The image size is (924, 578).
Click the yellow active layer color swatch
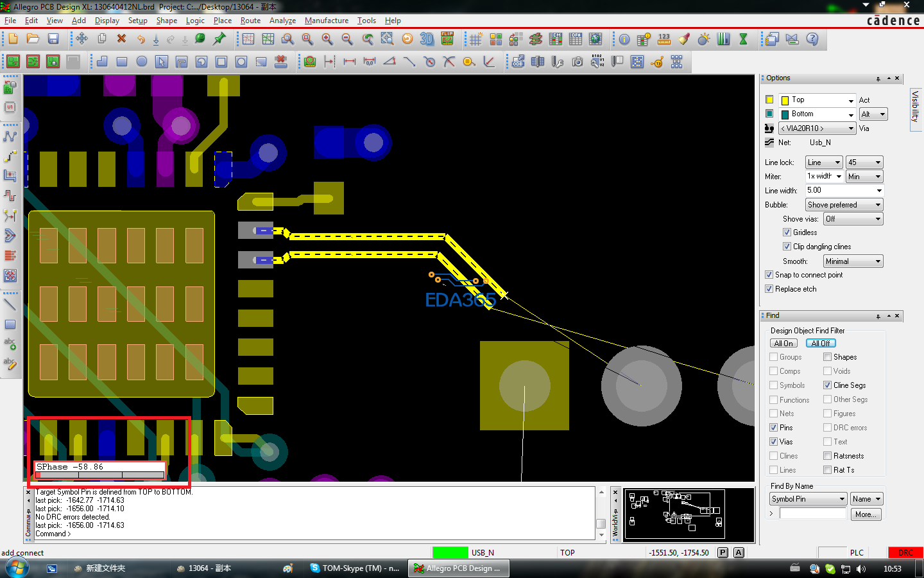point(769,100)
